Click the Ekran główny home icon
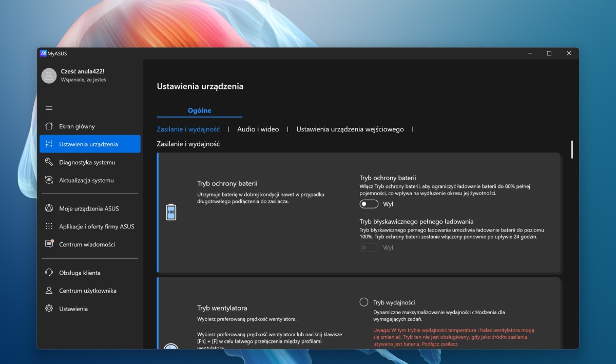 coord(49,126)
